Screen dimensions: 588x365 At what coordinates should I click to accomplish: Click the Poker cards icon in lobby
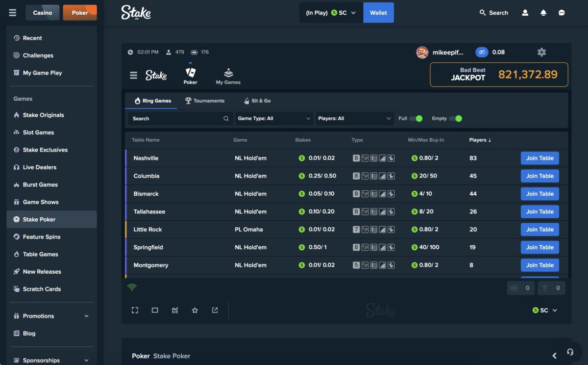(x=191, y=73)
